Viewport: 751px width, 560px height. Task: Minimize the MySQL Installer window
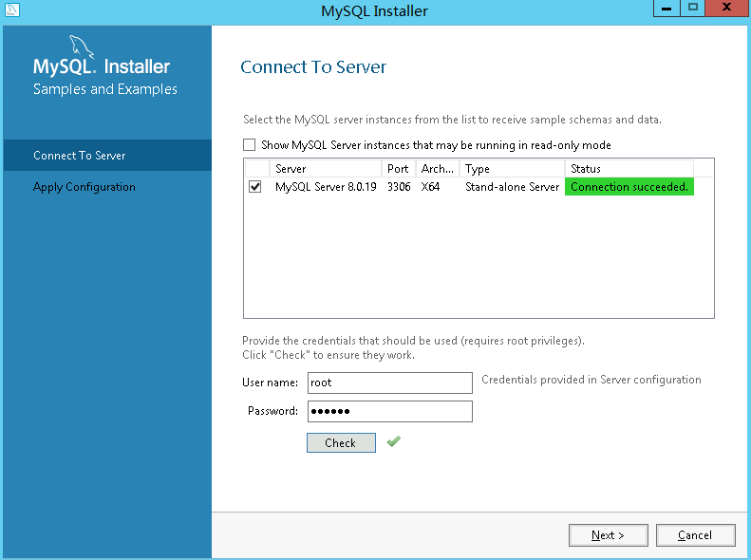pyautogui.click(x=667, y=9)
